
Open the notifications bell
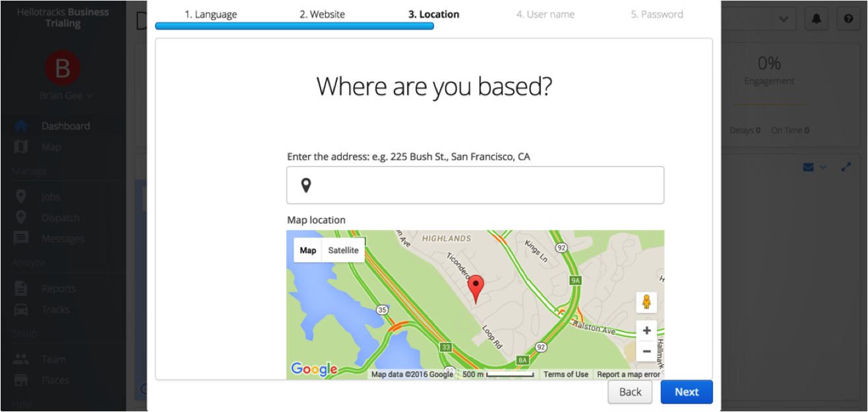[x=817, y=19]
